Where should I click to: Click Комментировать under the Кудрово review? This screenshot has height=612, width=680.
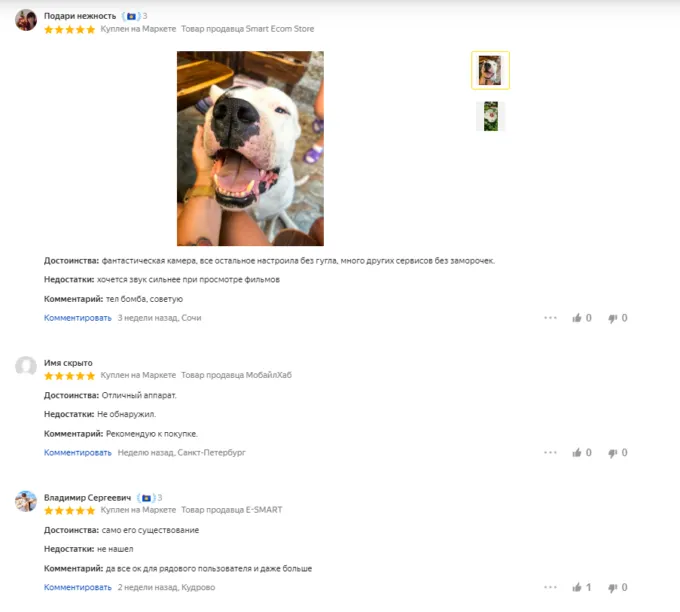pos(78,587)
